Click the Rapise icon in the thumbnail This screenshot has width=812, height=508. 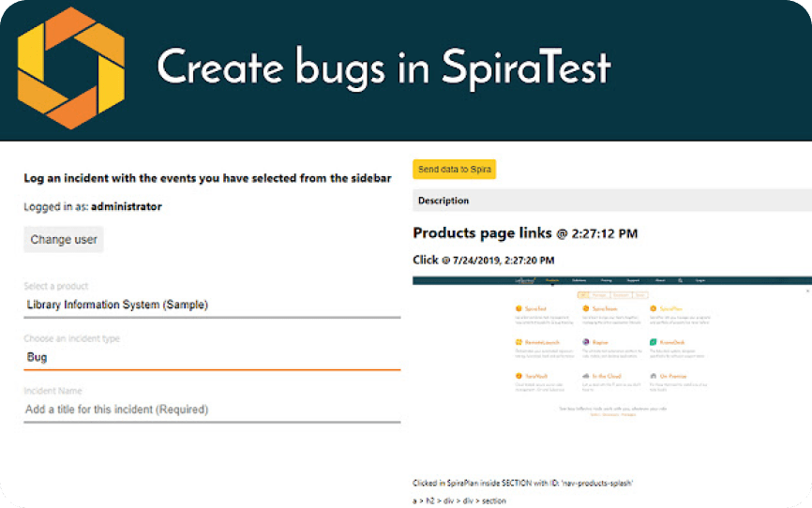coord(585,343)
